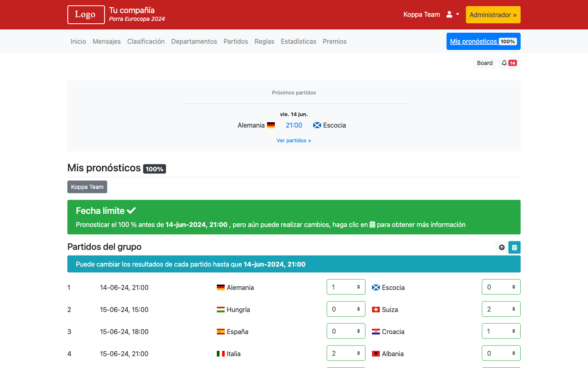Image resolution: width=588 pixels, height=368 pixels.
Task: Click the Hungría flag in match row 2
Action: click(x=220, y=310)
